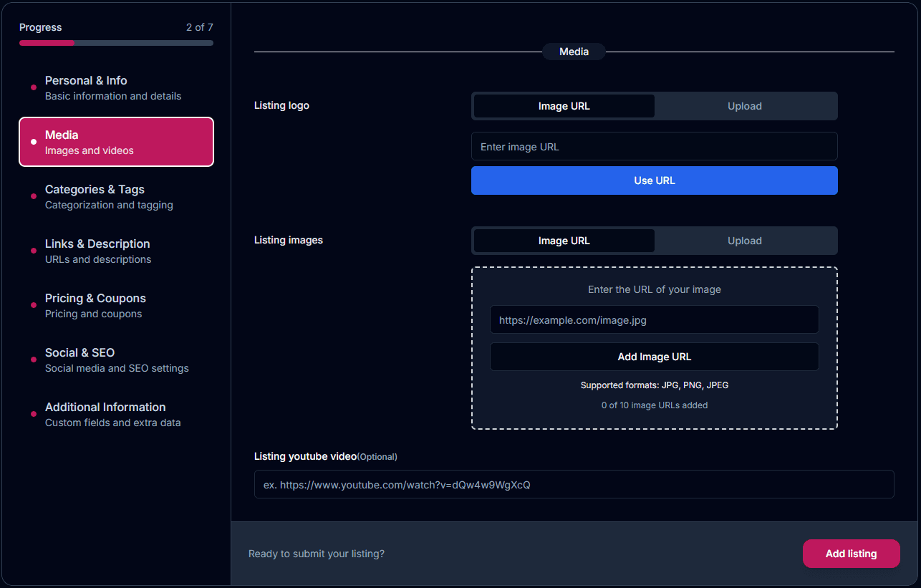Screen dimensions: 921x588
Task: Switch Listing images to Upload mode
Action: click(x=745, y=241)
